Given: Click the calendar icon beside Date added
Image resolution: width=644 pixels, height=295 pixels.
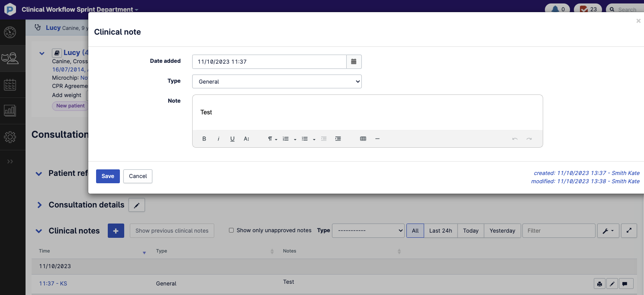Looking at the screenshot, I should point(354,62).
